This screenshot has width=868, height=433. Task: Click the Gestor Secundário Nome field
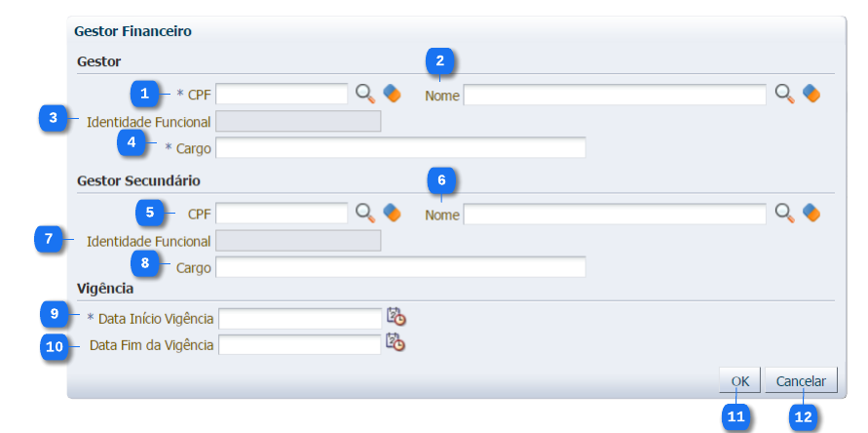(x=615, y=214)
